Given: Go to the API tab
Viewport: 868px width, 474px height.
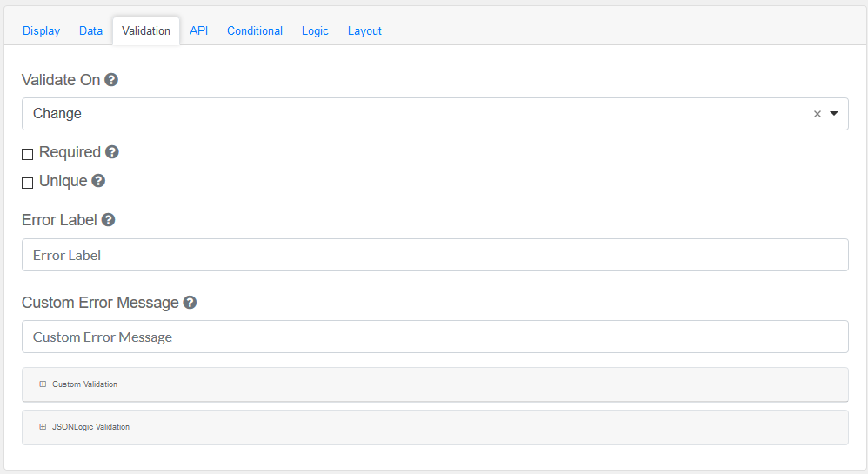Looking at the screenshot, I should coord(198,31).
